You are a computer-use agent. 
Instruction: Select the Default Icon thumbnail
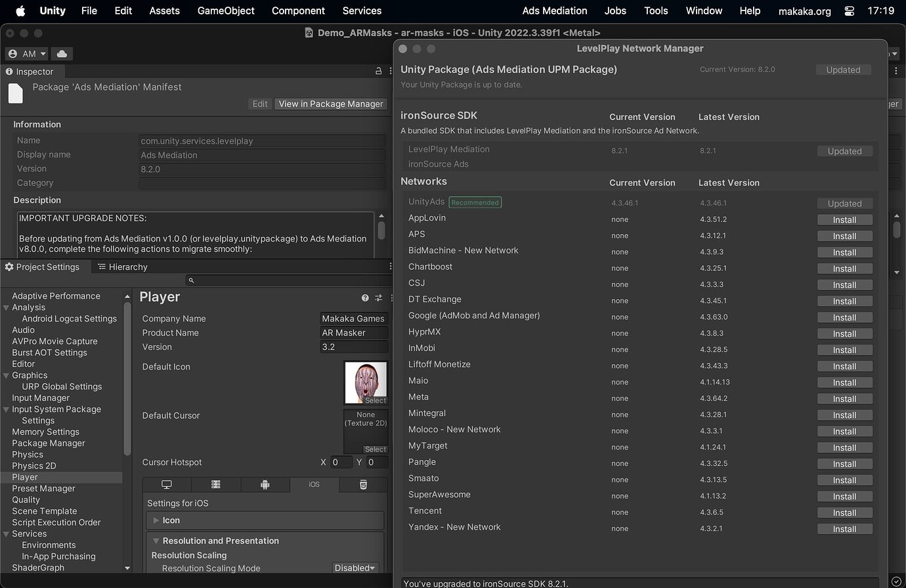(366, 383)
